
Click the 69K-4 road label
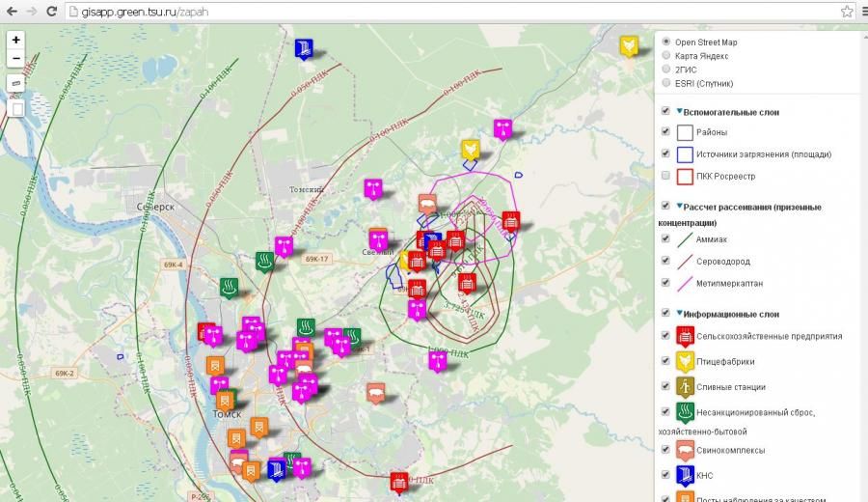(174, 265)
